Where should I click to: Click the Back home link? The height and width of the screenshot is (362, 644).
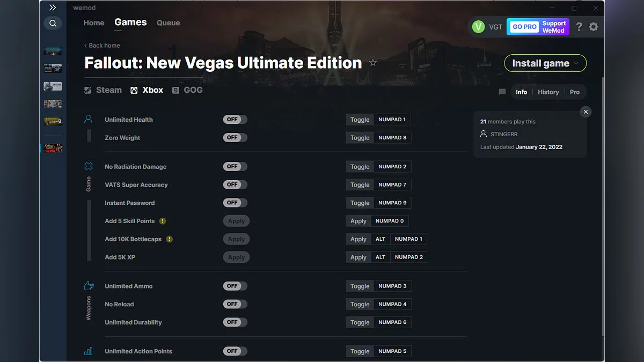102,46
